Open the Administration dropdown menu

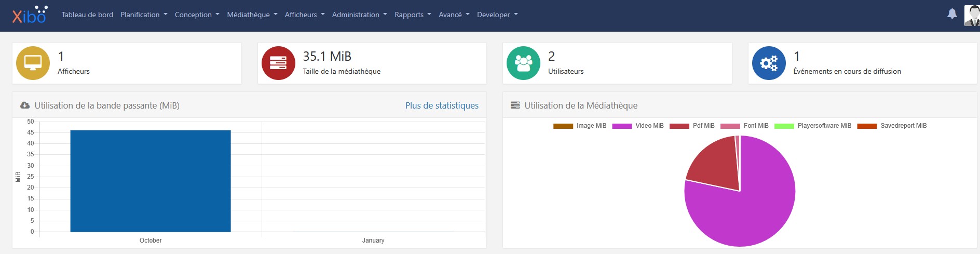tap(359, 15)
